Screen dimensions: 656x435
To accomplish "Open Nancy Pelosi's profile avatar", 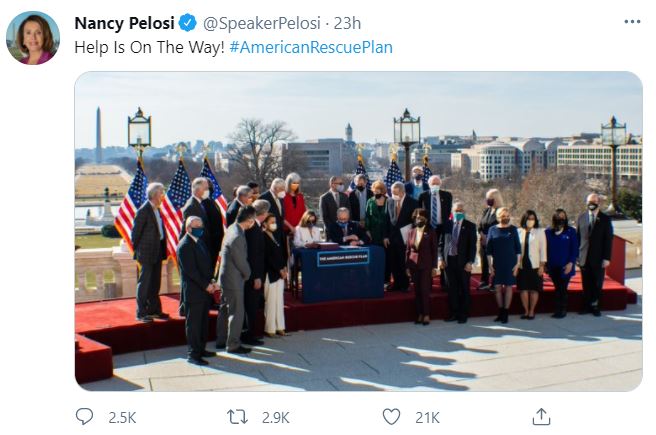I will 33,38.
